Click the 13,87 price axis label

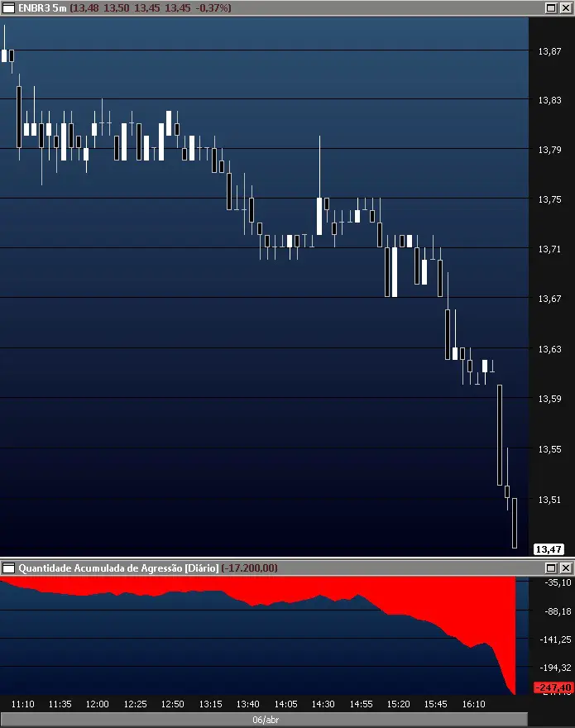549,51
